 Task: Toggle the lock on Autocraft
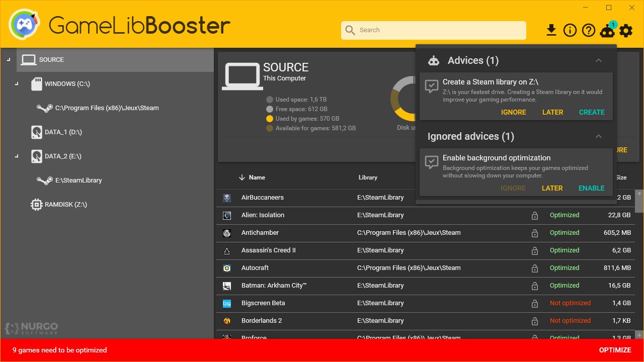pyautogui.click(x=535, y=268)
